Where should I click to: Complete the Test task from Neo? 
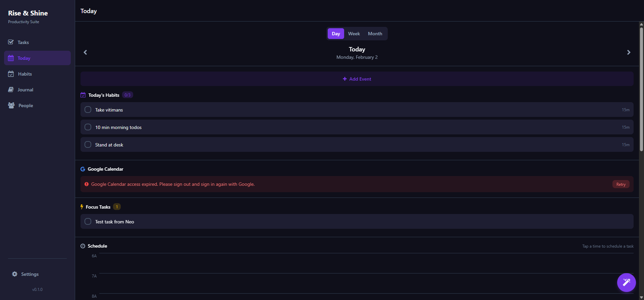(x=88, y=222)
